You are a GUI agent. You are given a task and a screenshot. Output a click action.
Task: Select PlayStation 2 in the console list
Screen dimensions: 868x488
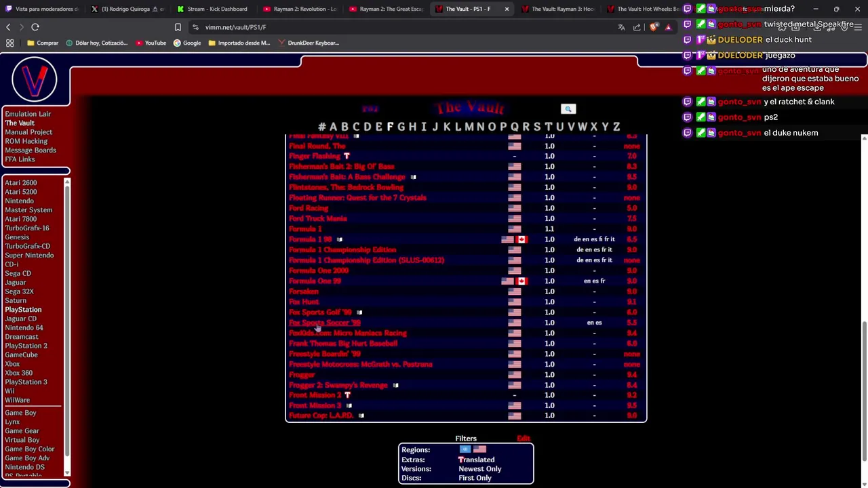(x=26, y=346)
